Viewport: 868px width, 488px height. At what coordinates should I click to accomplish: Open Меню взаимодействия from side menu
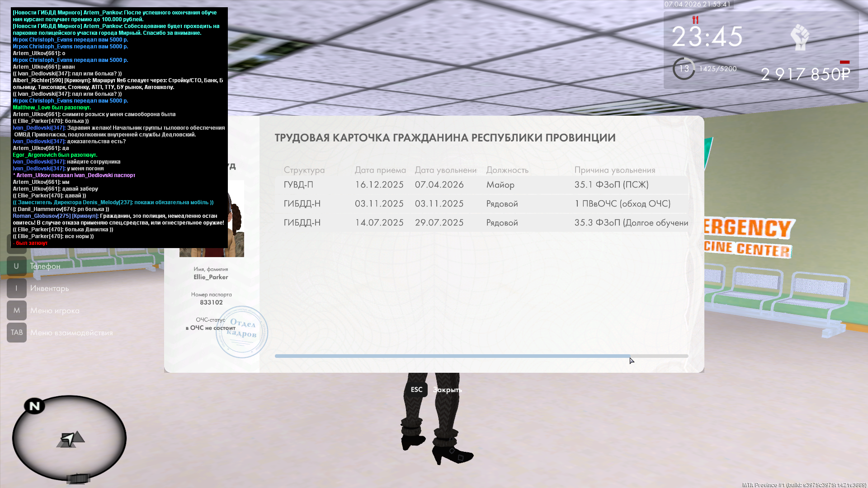click(x=71, y=333)
